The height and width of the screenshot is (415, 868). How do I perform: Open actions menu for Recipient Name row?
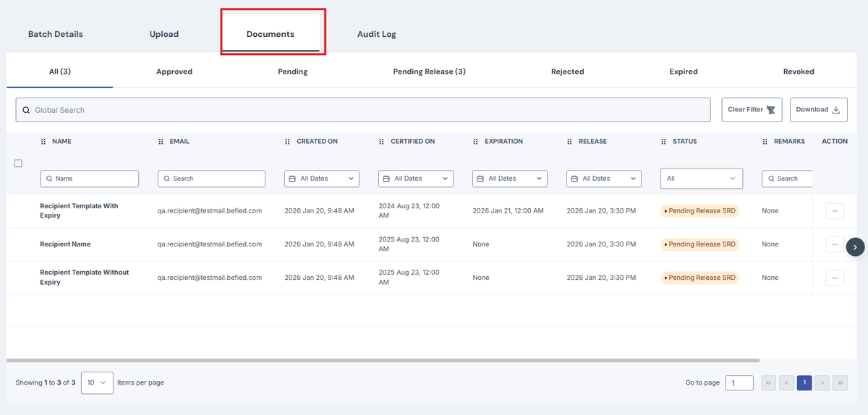point(835,244)
